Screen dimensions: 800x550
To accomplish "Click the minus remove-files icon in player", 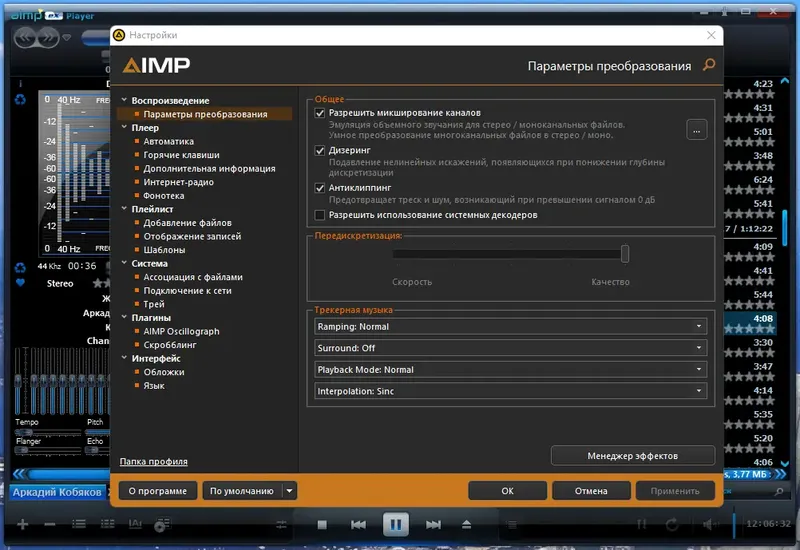I will coord(49,524).
